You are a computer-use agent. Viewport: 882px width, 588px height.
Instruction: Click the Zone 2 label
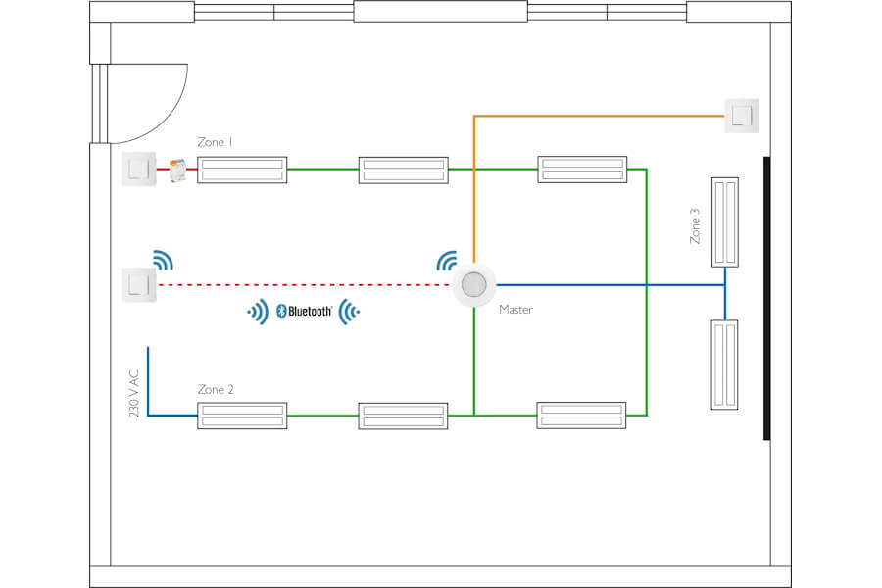[216, 389]
